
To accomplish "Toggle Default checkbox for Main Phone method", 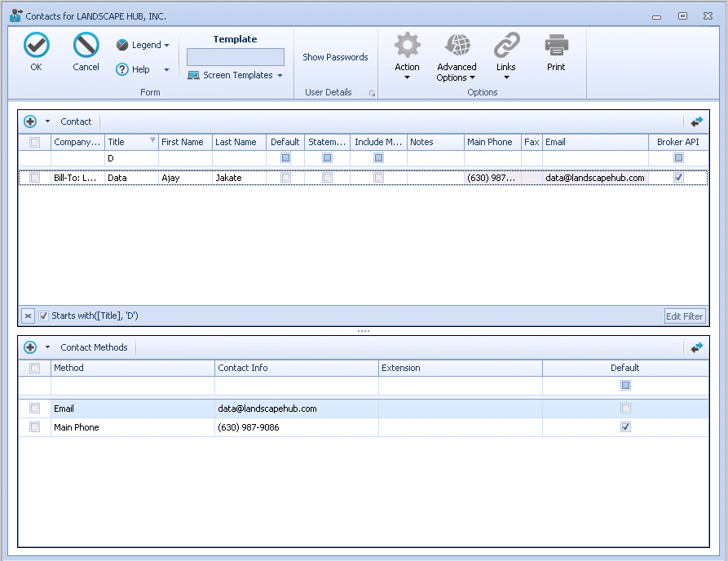I will coord(625,426).
